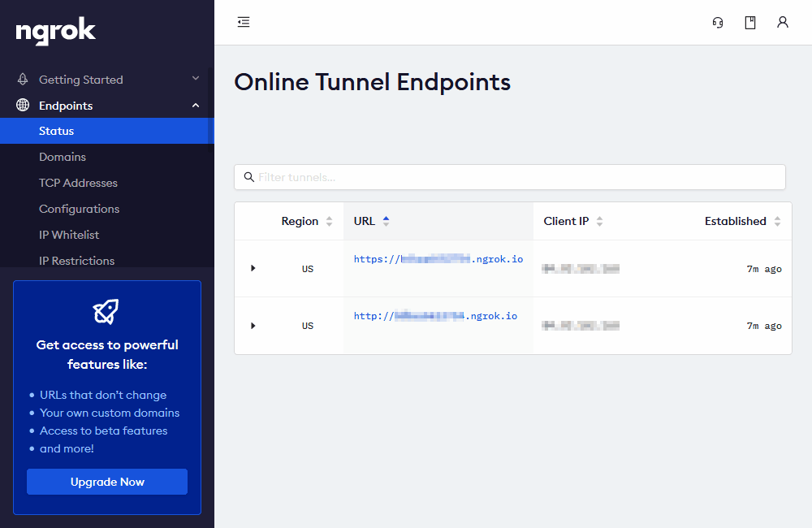Viewport: 812px width, 528px height.
Task: Click the sidebar vertical scrollbar
Action: [210, 110]
